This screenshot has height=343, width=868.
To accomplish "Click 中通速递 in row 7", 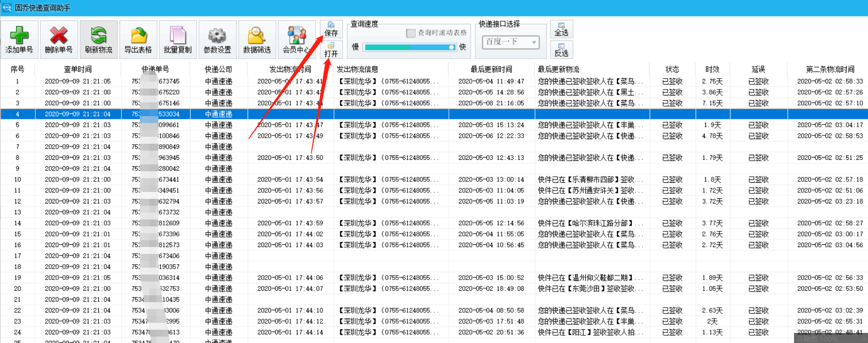I will pyautogui.click(x=219, y=147).
